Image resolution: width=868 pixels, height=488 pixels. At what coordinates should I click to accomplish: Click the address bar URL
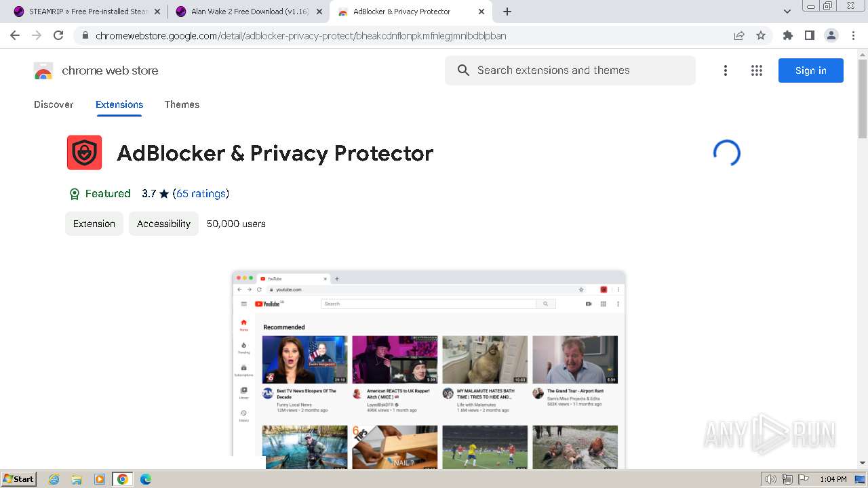301,35
